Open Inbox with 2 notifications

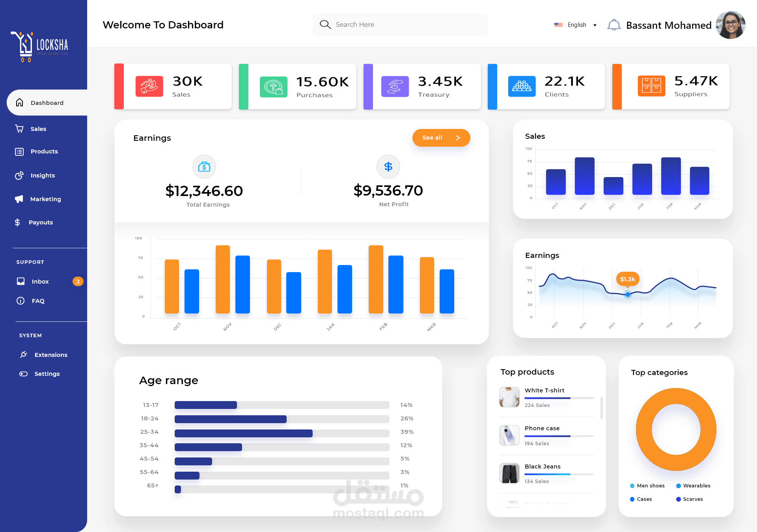click(x=40, y=282)
